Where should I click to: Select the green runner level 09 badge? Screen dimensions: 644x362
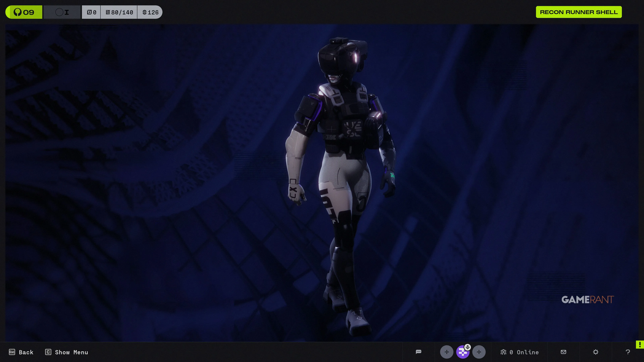(24, 12)
